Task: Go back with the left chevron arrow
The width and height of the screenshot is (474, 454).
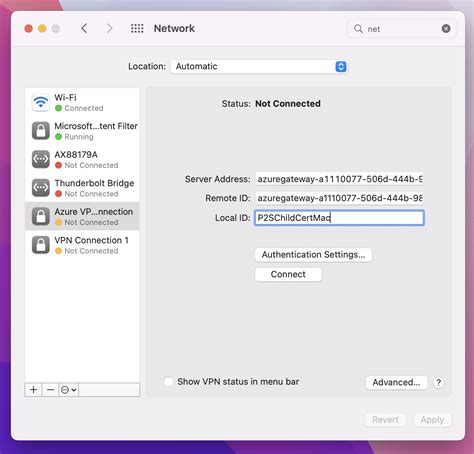Action: (x=84, y=29)
